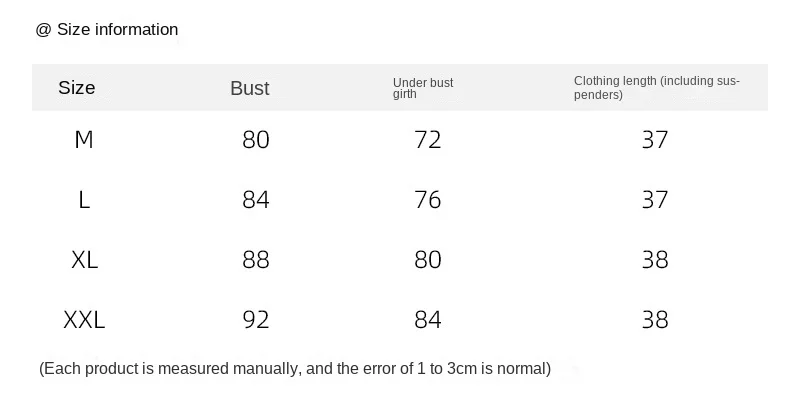The width and height of the screenshot is (800, 406).
Task: Select the Clothing length column header
Action: click(x=656, y=88)
